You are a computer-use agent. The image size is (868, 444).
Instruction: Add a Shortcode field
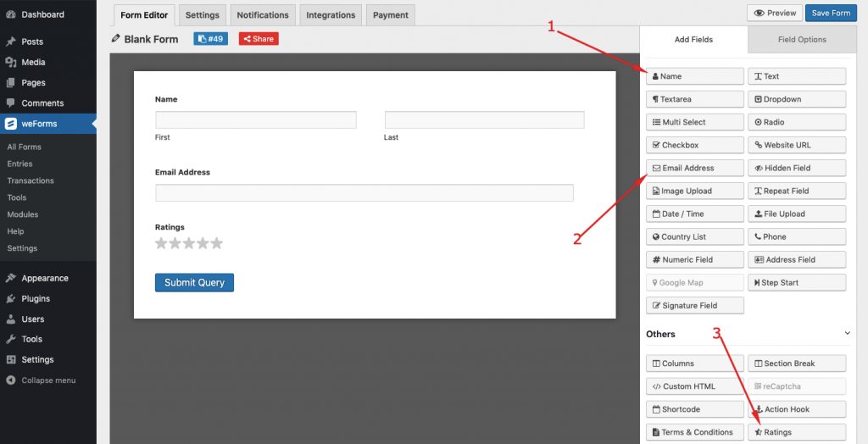tap(695, 409)
